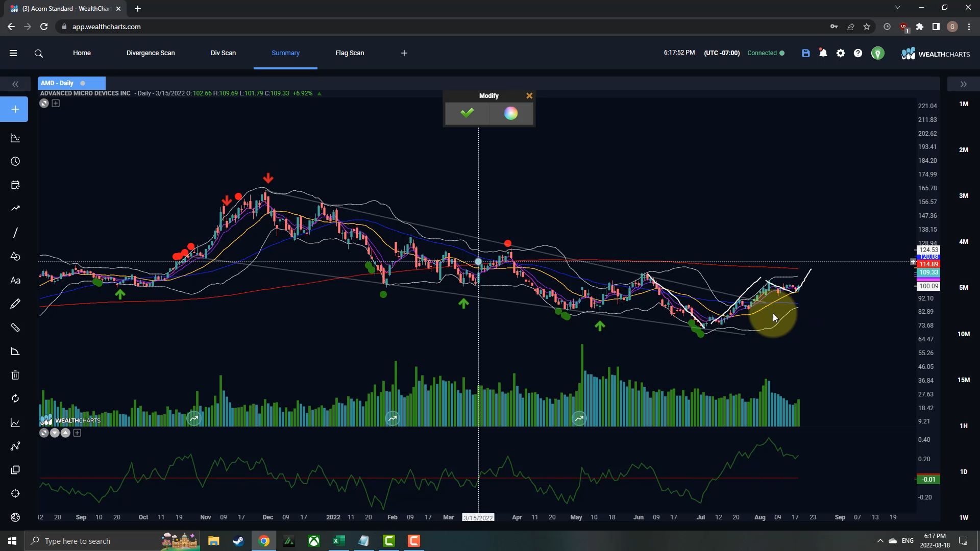
Task: Open Excel from the Windows taskbar
Action: tap(339, 541)
